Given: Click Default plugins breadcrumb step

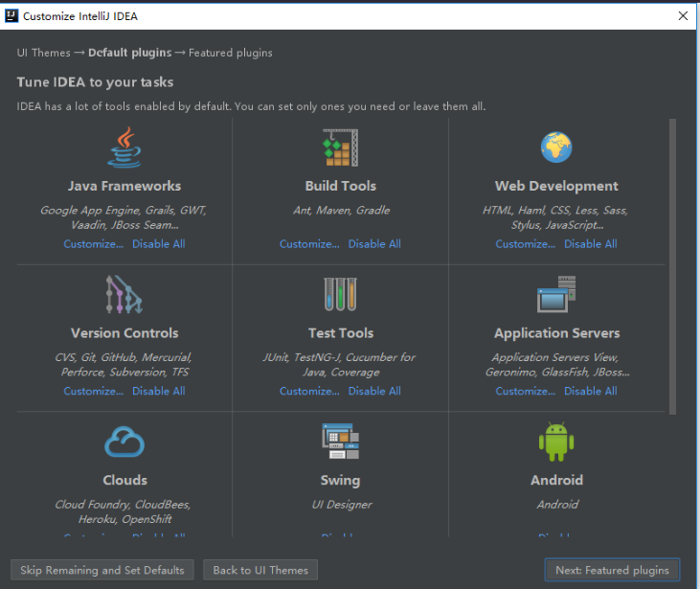Looking at the screenshot, I should coord(130,53).
